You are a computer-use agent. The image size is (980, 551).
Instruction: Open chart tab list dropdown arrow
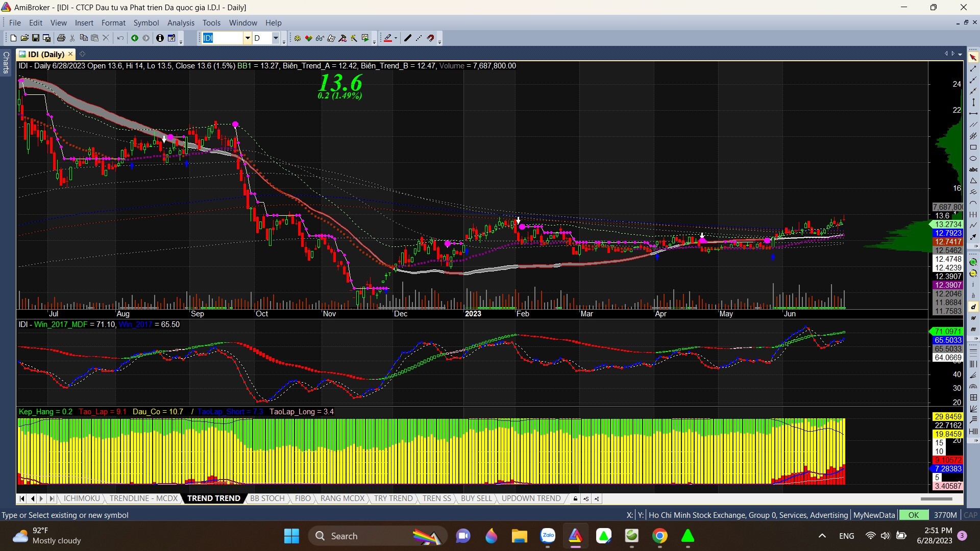click(960, 54)
